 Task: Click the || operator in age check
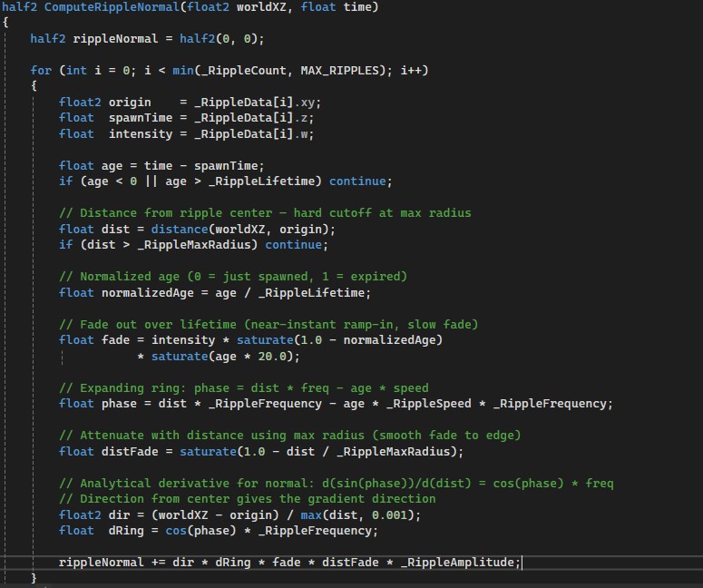151,181
